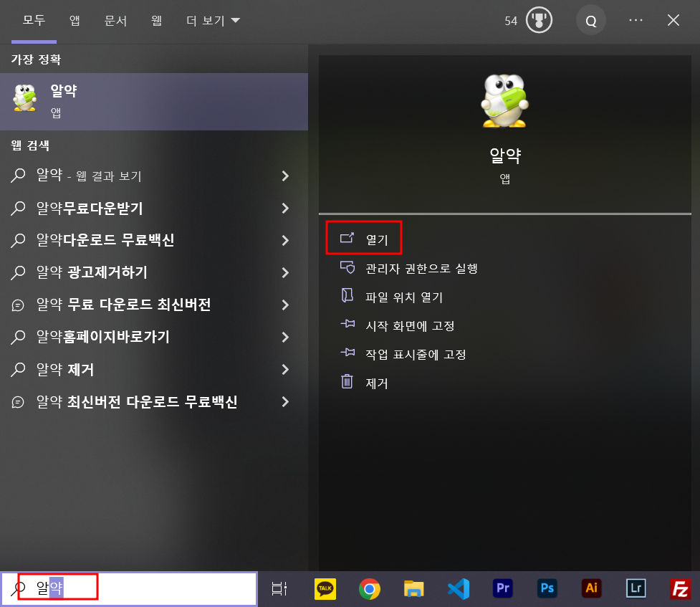Expand chevron for 알약 - 웹 결과 보기
700x607 pixels.
285,176
